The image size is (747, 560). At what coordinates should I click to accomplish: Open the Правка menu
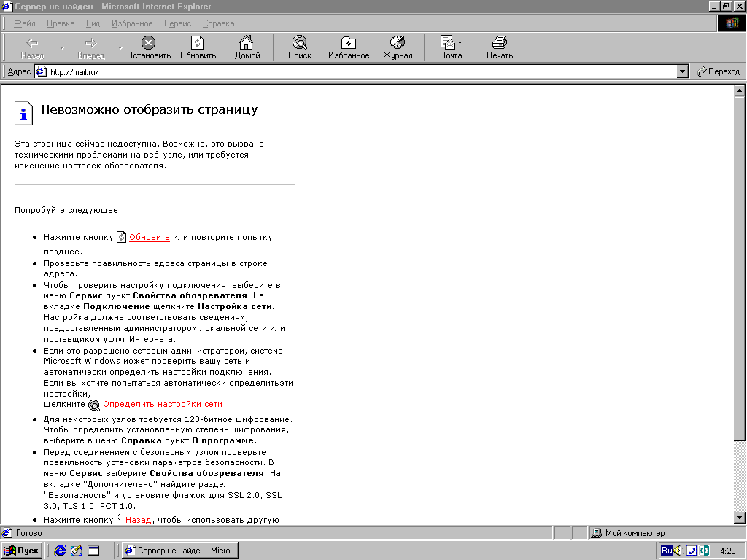pyautogui.click(x=61, y=23)
